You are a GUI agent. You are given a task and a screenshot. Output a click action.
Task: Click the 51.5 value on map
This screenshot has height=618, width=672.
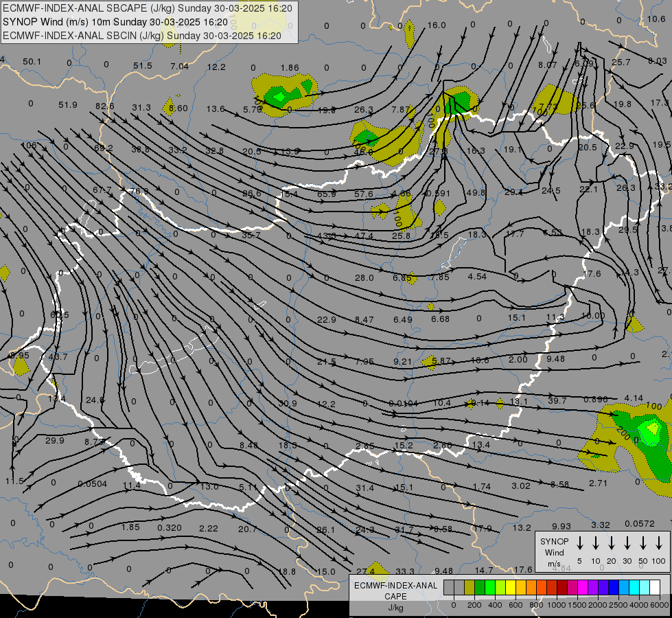pyautogui.click(x=142, y=66)
